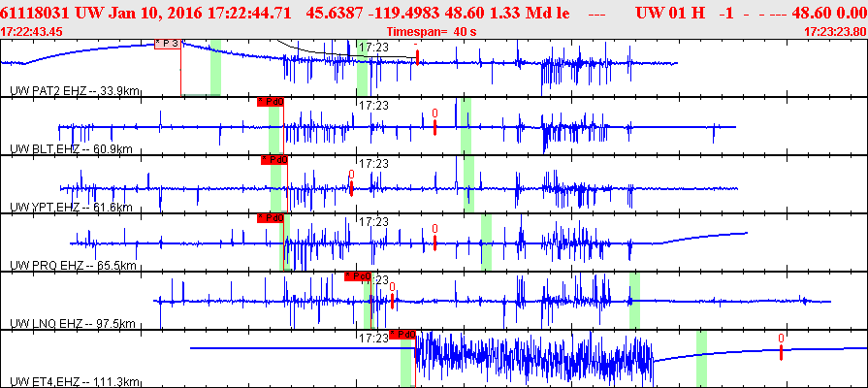Select the red 0 marker on ET4 trace
The image size is (868, 388).
tap(781, 339)
